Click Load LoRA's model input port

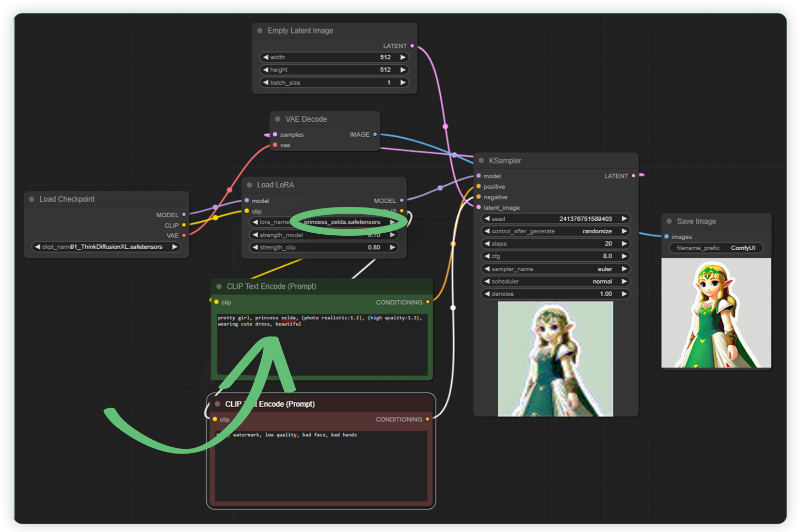tap(247, 201)
